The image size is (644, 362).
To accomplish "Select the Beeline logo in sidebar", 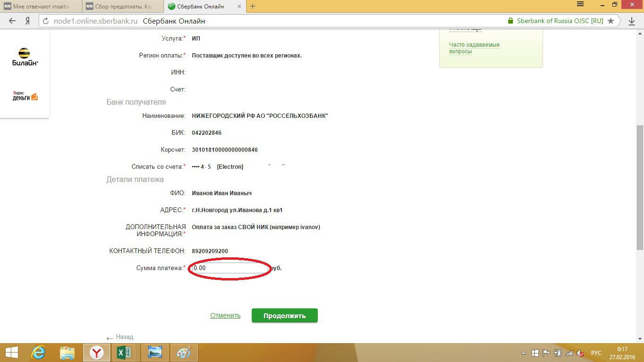I will tap(25, 57).
